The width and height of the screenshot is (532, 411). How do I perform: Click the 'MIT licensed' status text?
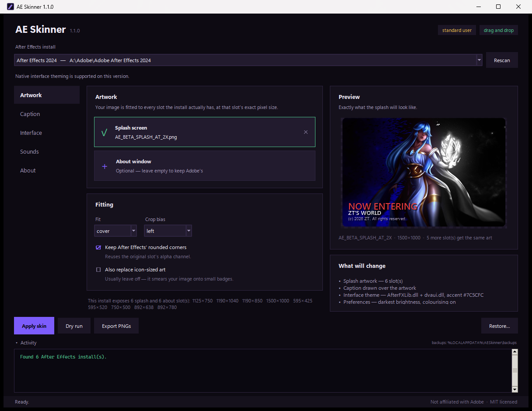504,402
